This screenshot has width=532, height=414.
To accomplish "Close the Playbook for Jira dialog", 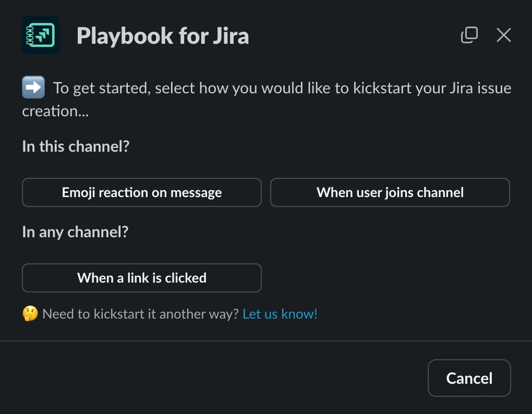I will coord(503,35).
